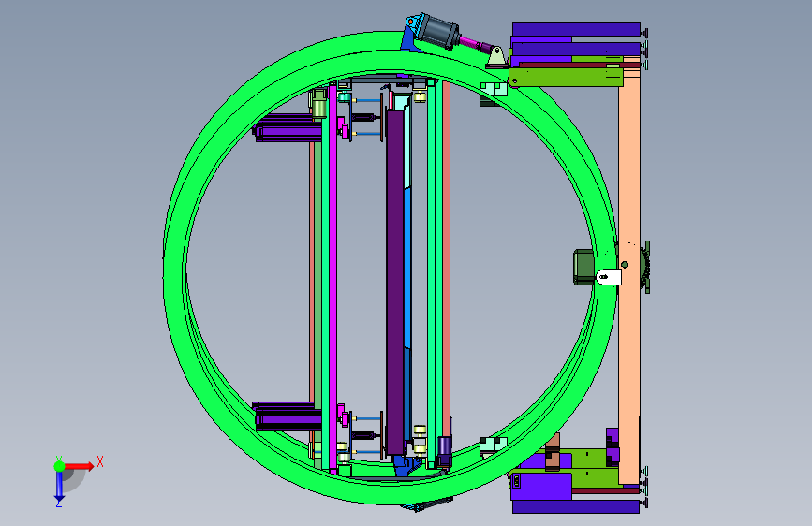Select the beige clevis mount at the cylinder rod end
Screen dimensions: 812x526
(496, 56)
